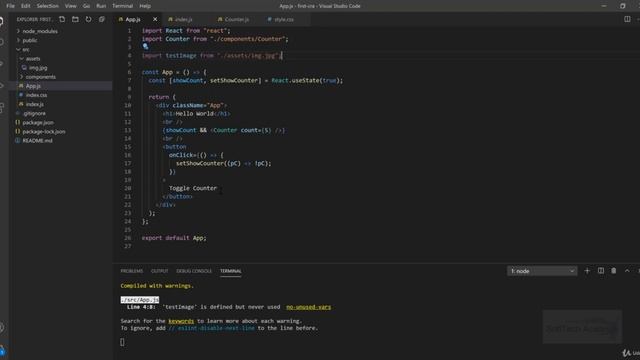
Task: Click New File icon in Explorer header
Action: click(x=62, y=19)
